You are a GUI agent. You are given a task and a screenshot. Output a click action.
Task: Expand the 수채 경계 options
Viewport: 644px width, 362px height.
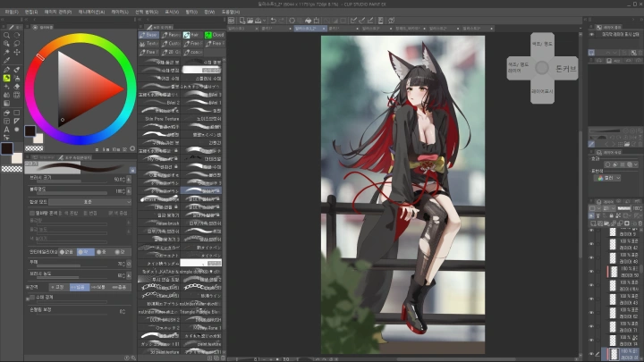28,299
